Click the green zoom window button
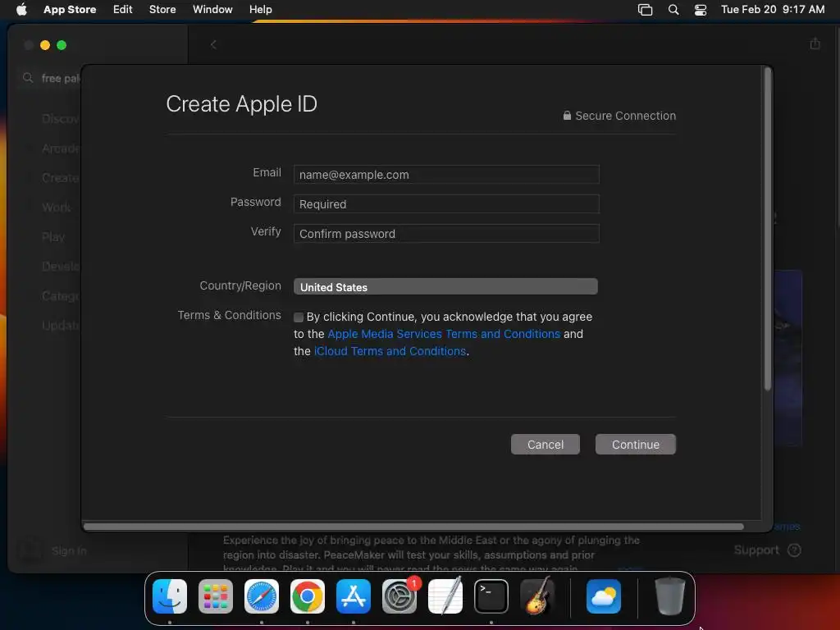Screen dimensions: 840x630 point(62,45)
